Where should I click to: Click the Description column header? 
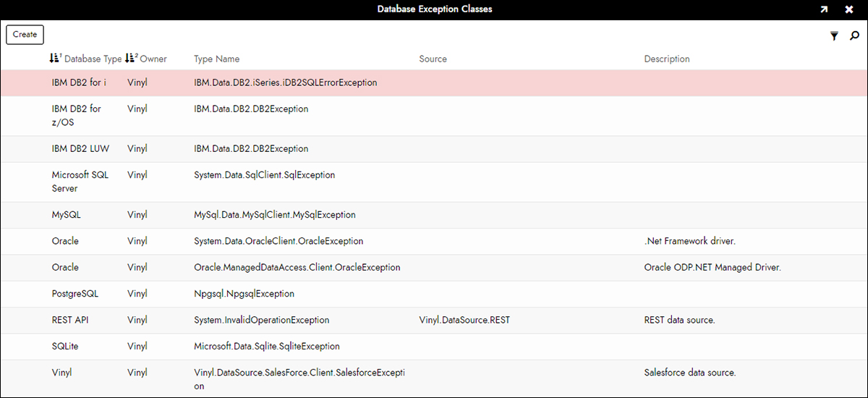click(667, 59)
